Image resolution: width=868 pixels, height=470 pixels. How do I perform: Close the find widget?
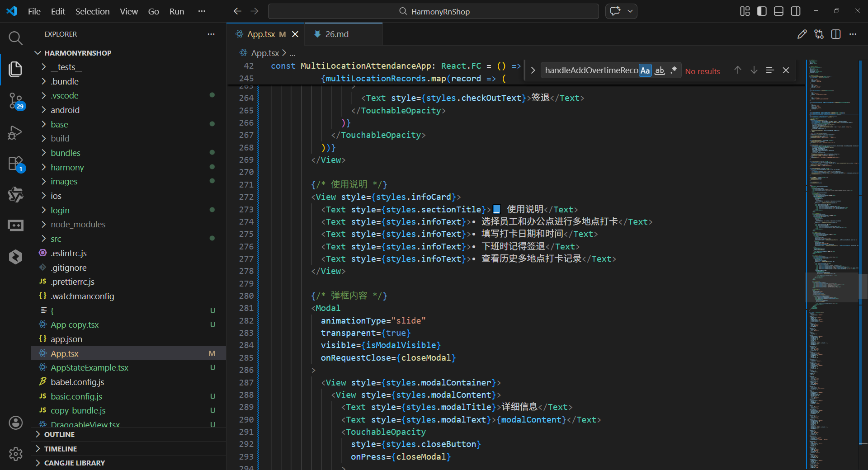786,70
